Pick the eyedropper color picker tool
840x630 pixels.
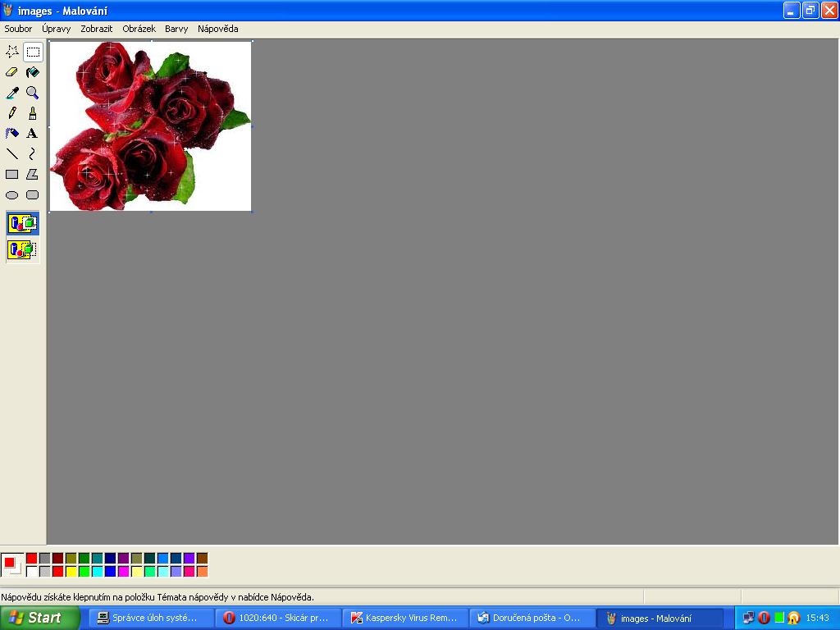[12, 93]
